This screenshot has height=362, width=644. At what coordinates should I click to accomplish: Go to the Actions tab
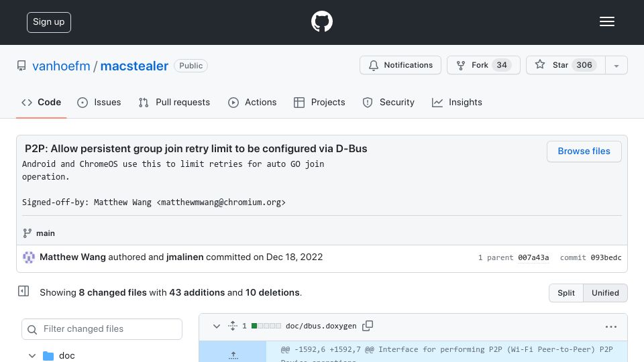coord(252,102)
